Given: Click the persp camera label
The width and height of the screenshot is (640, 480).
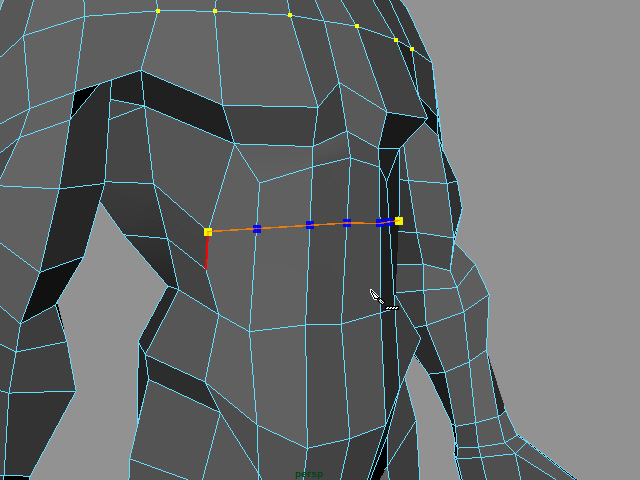Looking at the screenshot, I should 309,474.
